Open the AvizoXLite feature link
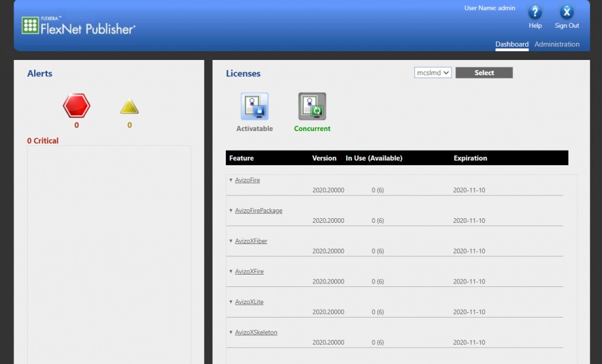Screen dimensions: 602x364 (249, 302)
